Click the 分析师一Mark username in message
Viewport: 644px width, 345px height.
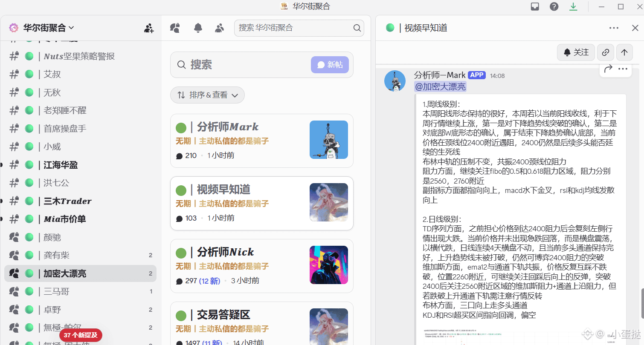pyautogui.click(x=440, y=75)
